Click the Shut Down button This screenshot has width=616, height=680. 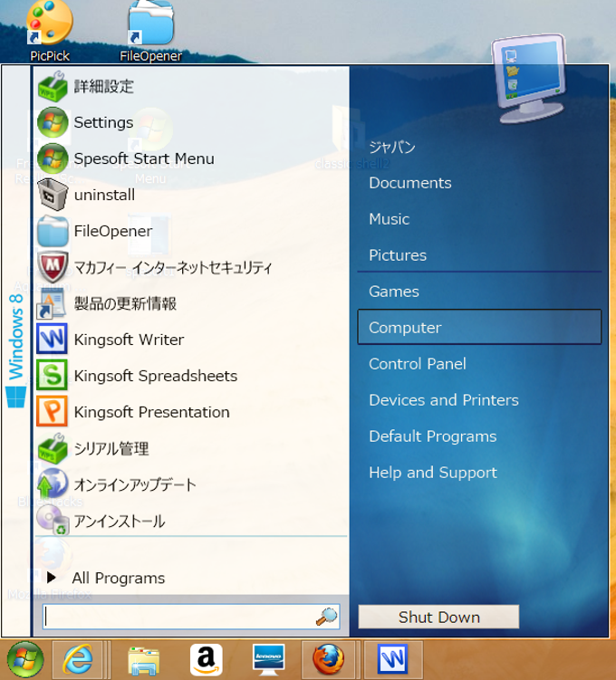(438, 617)
